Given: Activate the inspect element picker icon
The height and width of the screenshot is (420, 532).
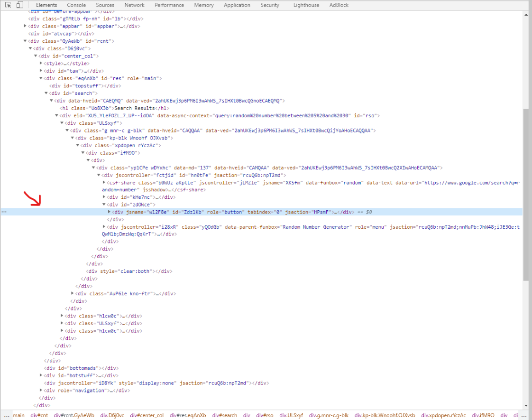Looking at the screenshot, I should pyautogui.click(x=8, y=5).
